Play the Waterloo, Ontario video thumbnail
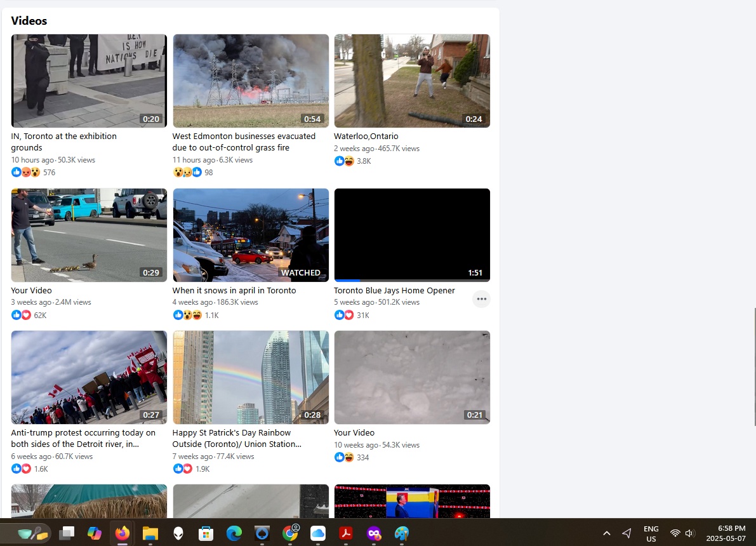Screen dimensions: 756x546 (x=412, y=81)
